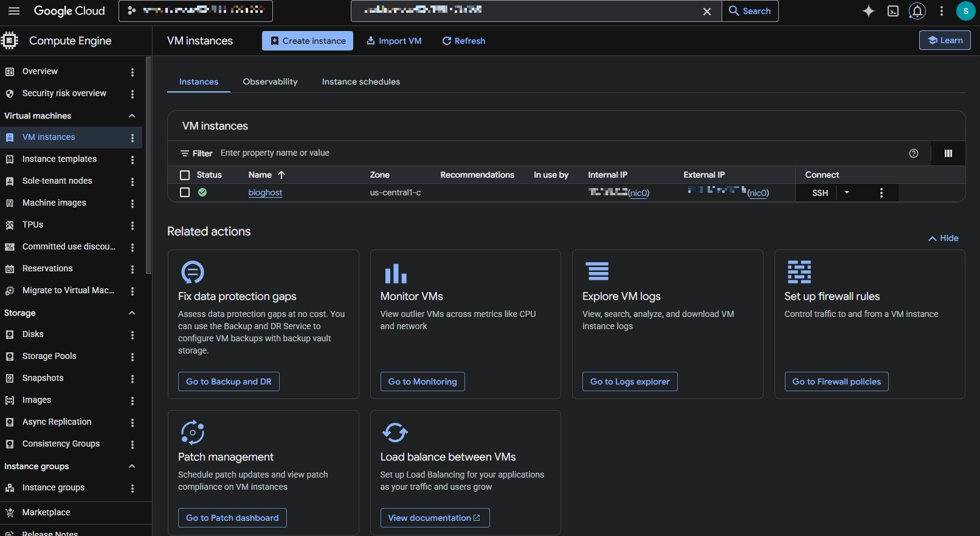Clear the search box with X icon
Viewport: 980px width, 536px height.
(707, 12)
